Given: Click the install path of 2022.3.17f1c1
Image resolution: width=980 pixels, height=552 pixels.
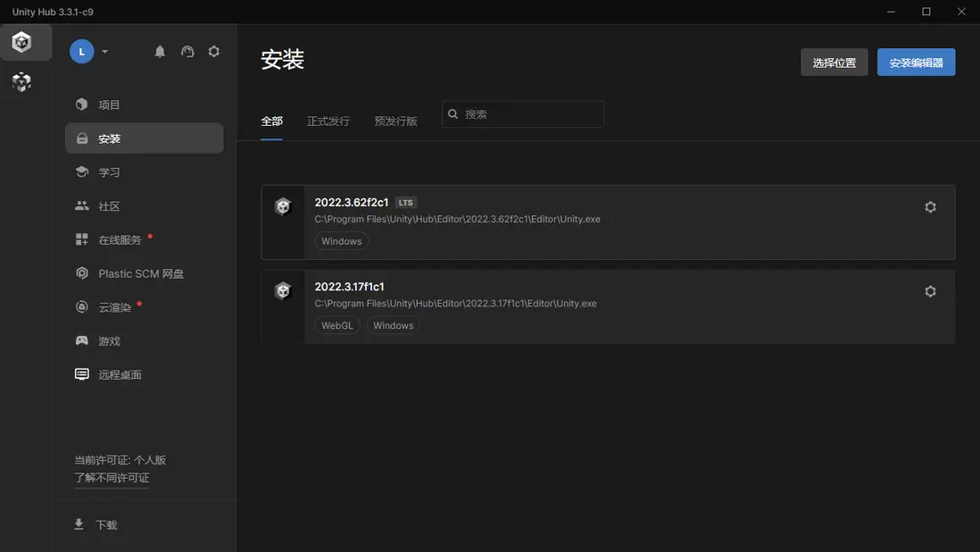Looking at the screenshot, I should 455,303.
